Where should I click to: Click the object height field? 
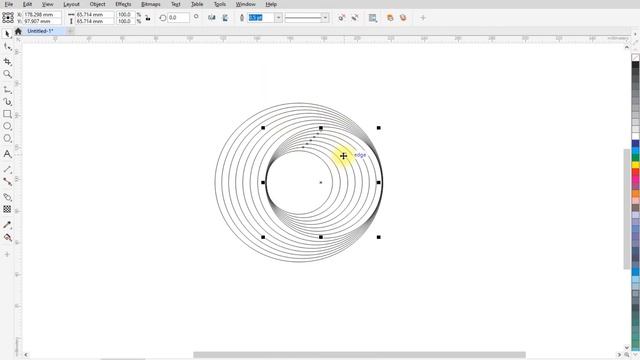pos(94,21)
